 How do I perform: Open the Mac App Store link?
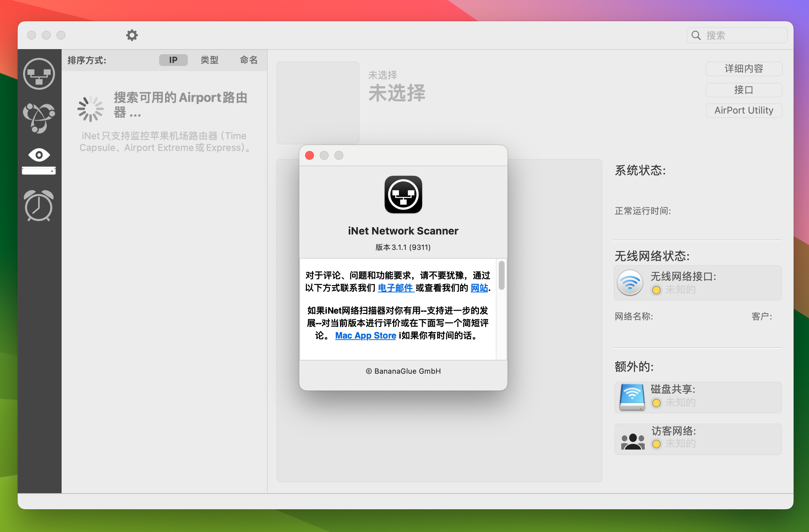(x=366, y=336)
